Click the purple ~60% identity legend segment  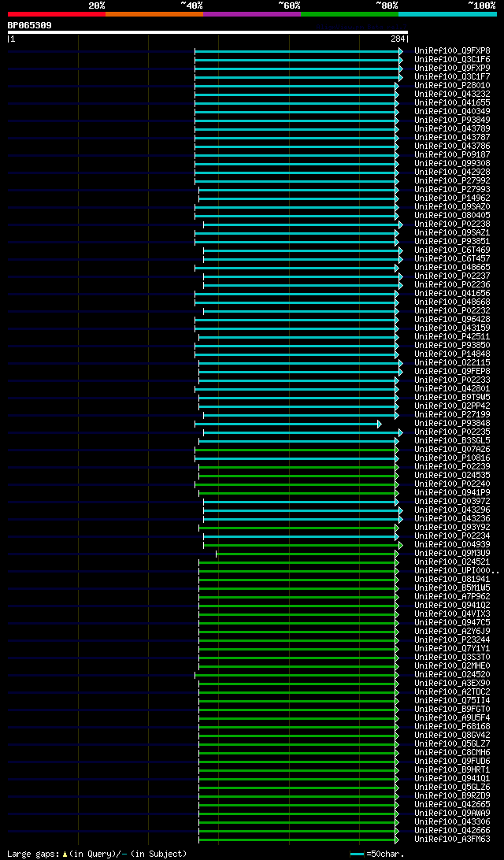point(252,13)
